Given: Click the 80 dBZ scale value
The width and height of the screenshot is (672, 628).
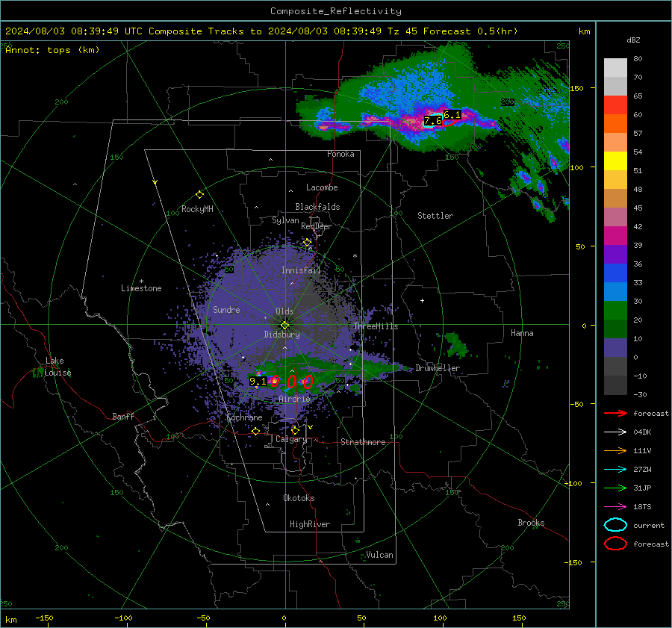Looking at the screenshot, I should pos(638,59).
